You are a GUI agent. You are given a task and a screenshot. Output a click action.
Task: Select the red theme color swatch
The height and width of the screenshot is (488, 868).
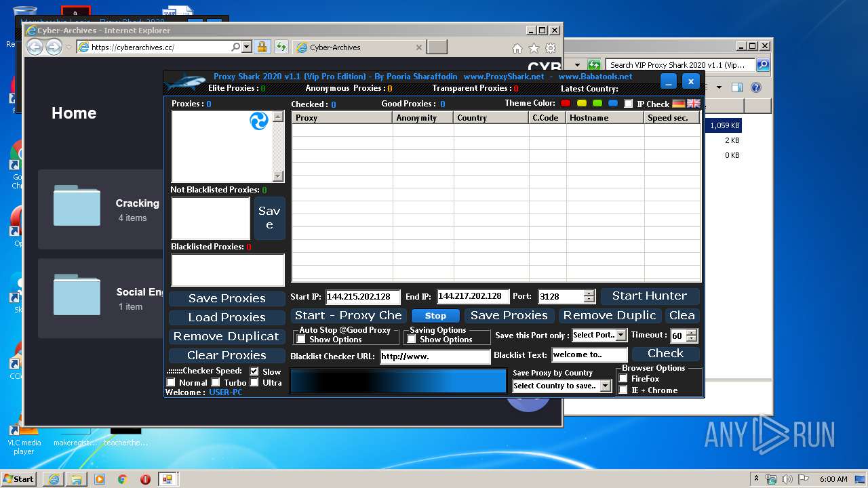click(566, 103)
